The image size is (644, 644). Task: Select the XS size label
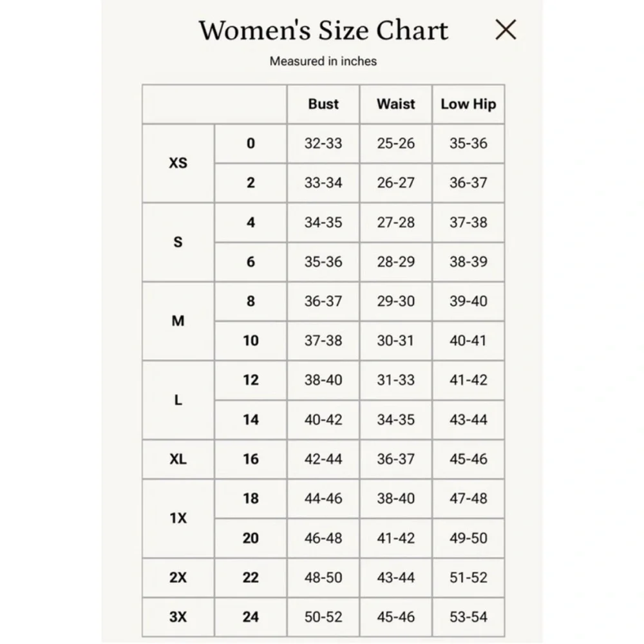point(178,163)
